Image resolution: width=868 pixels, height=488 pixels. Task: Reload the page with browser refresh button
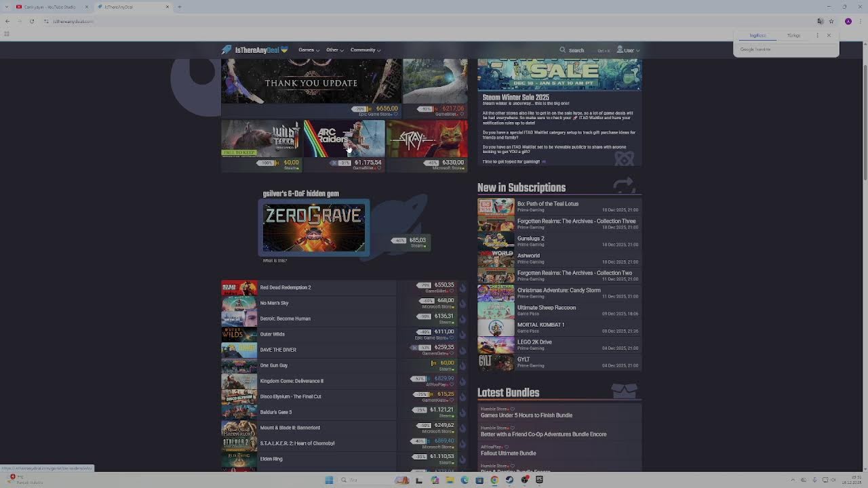31,21
